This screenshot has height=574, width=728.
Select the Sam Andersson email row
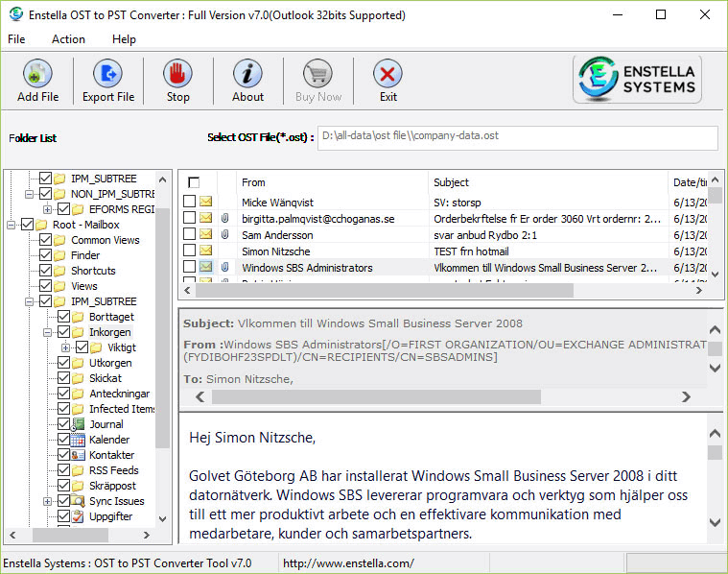(x=277, y=235)
